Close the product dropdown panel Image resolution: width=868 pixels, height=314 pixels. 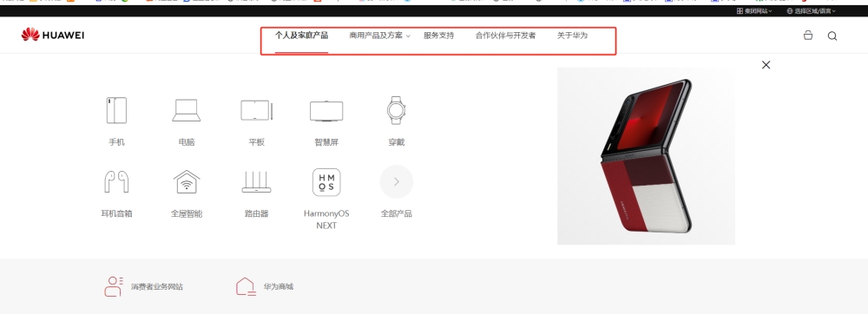[x=766, y=65]
